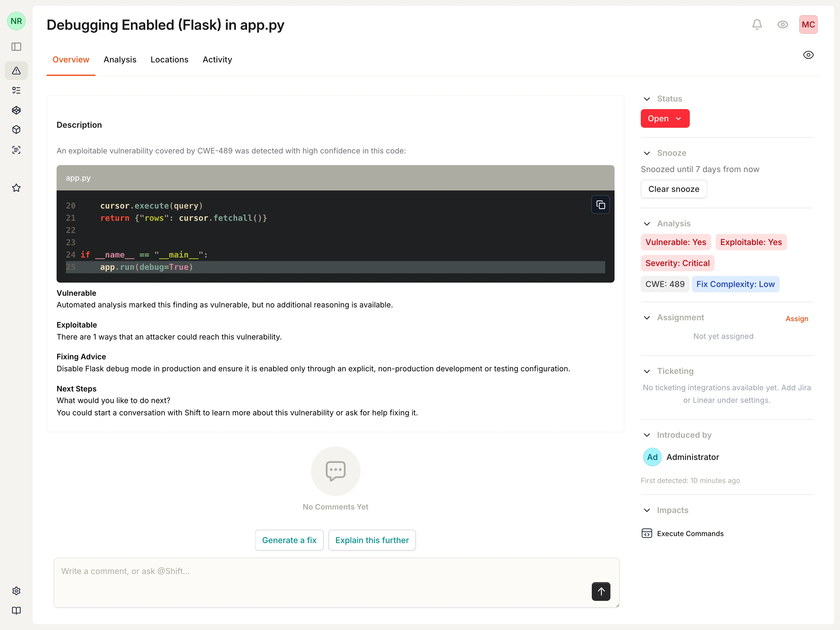Image resolution: width=840 pixels, height=630 pixels.
Task: Click 'Snoozed until 7 days from now' text
Action: coord(700,169)
